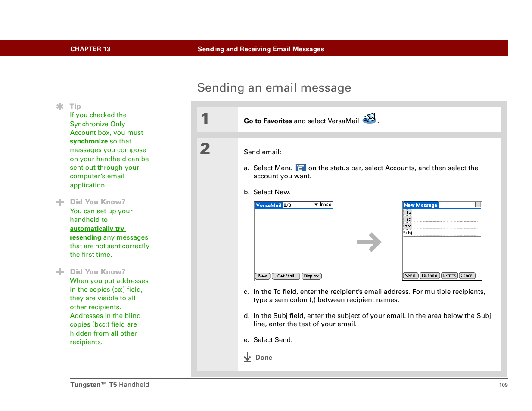The image size is (532, 411).
Task: Click the Done down-arrow icon
Action: [x=247, y=357]
